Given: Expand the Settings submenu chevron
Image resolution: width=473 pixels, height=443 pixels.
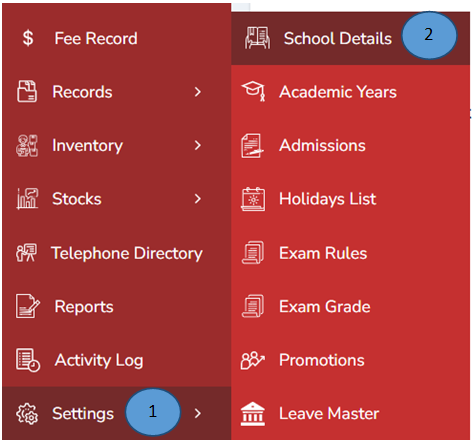Looking at the screenshot, I should coord(198,413).
